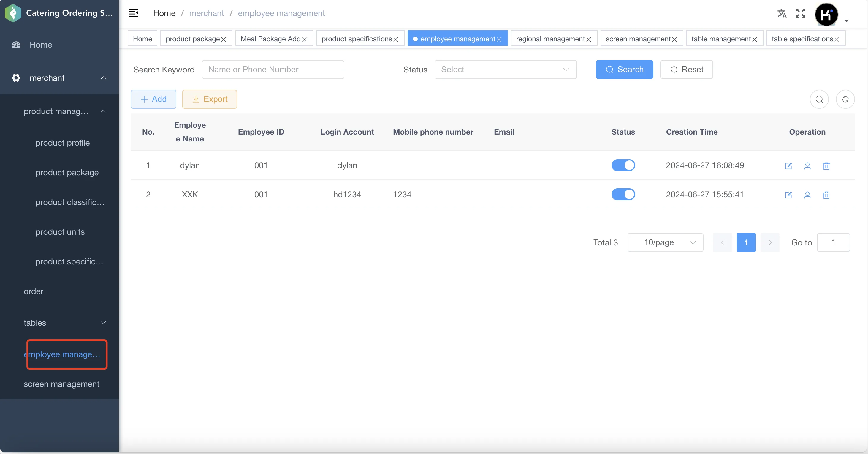868x454 pixels.
Task: Expand the tables submenu
Action: 103,323
